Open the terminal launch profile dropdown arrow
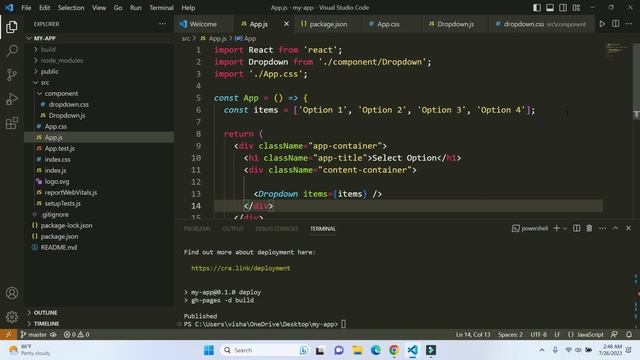Screen dimensions: 640x360 tap(565, 229)
